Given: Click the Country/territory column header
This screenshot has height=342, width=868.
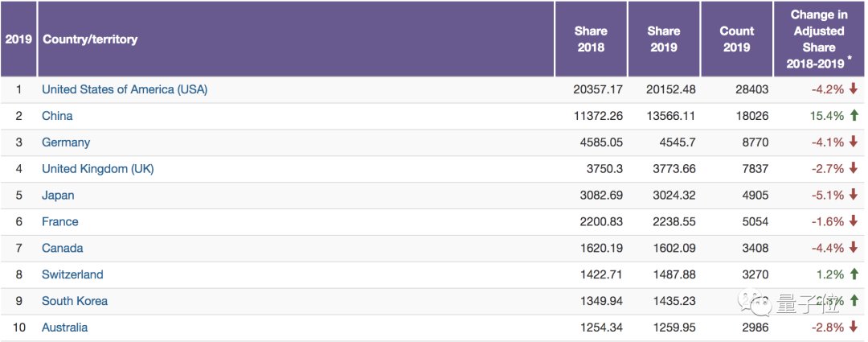Looking at the screenshot, I should [90, 39].
